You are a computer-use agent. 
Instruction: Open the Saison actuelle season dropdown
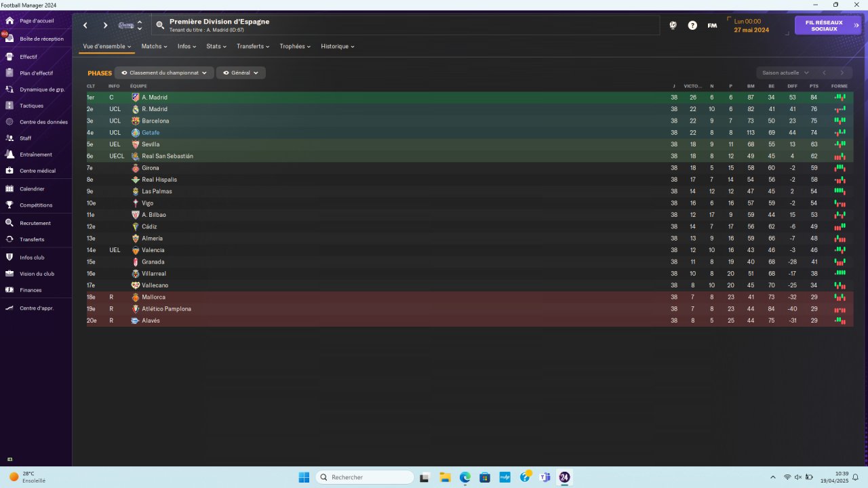785,73
